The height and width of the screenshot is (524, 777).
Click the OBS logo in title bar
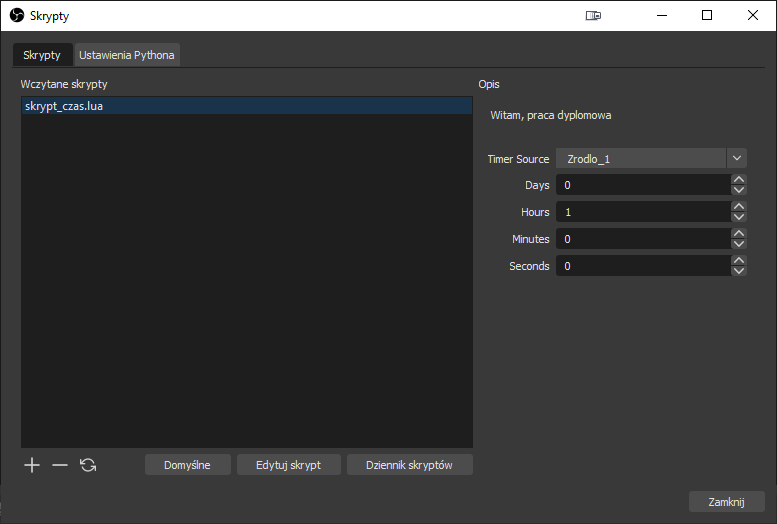click(17, 15)
